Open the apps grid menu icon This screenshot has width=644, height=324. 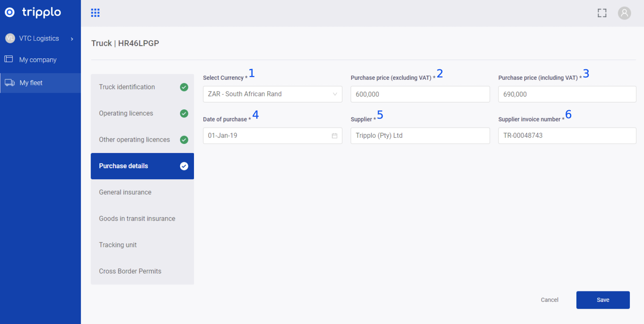click(95, 13)
